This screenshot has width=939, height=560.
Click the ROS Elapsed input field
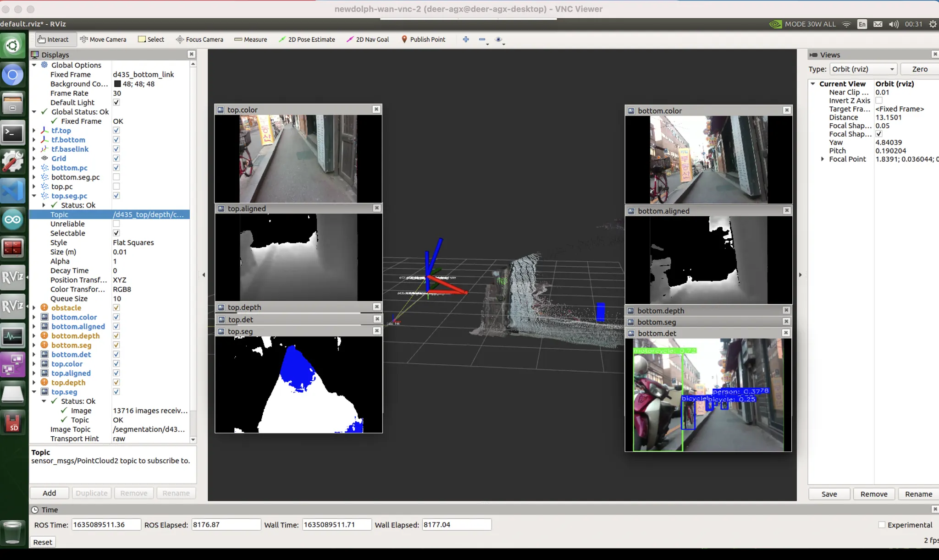[226, 525]
